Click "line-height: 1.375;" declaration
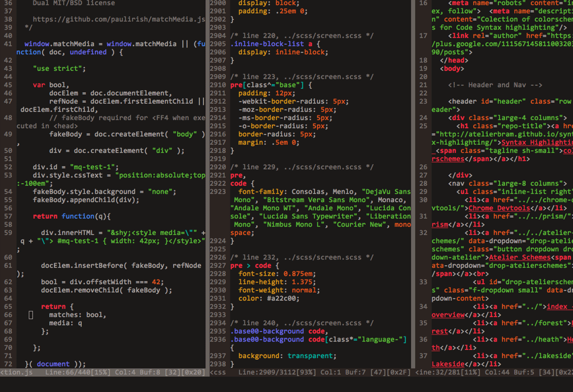The image size is (573, 392). [x=277, y=282]
